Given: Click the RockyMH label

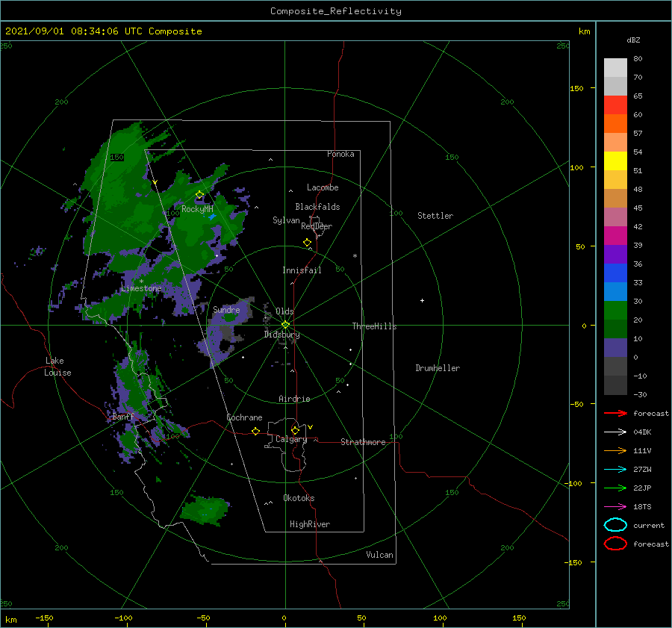Looking at the screenshot, I should click(x=198, y=209).
